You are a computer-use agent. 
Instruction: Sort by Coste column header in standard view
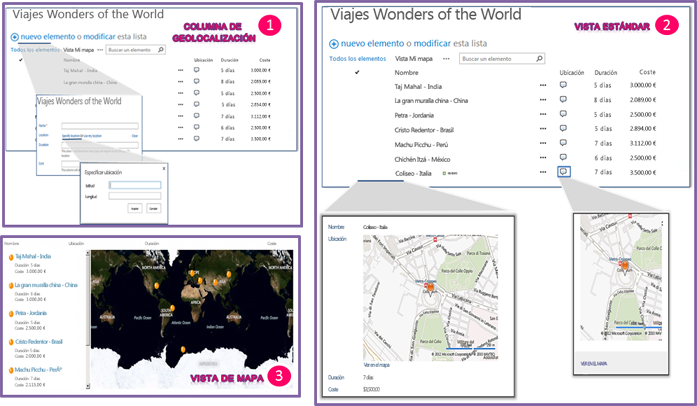point(647,72)
